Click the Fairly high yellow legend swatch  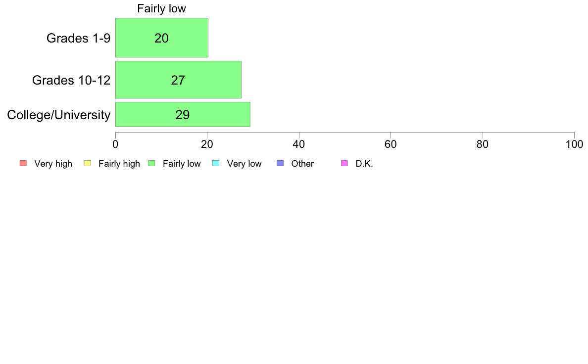(88, 163)
